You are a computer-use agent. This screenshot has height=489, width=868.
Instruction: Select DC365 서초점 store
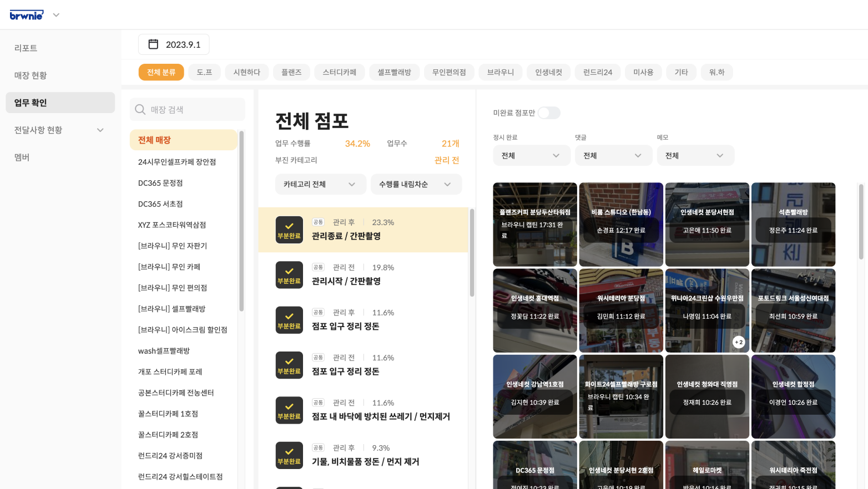160,204
